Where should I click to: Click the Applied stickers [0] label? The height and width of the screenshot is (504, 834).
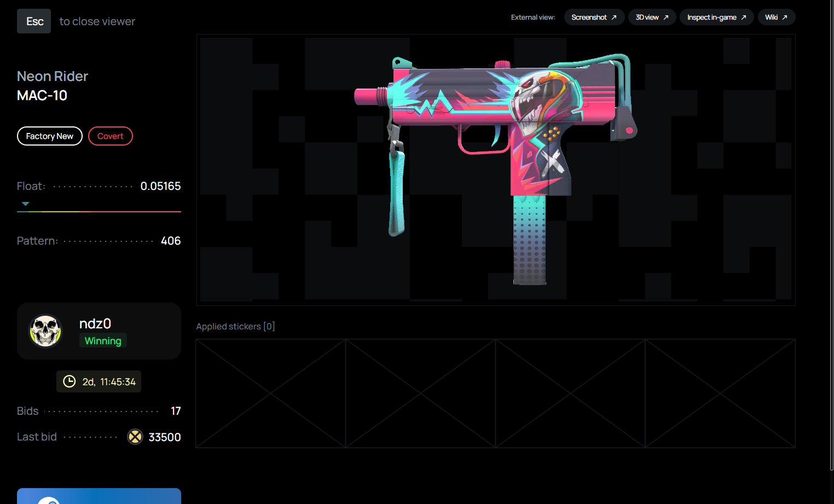[x=235, y=326]
